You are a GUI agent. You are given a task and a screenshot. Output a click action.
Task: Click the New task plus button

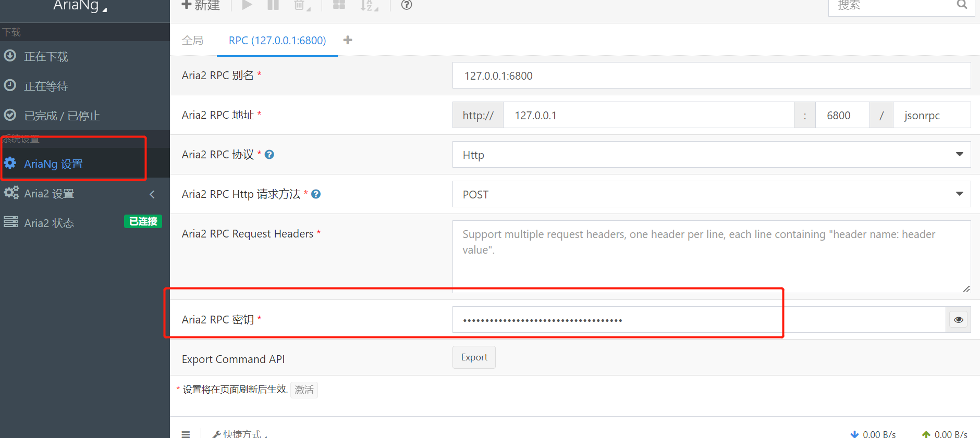[x=201, y=5]
